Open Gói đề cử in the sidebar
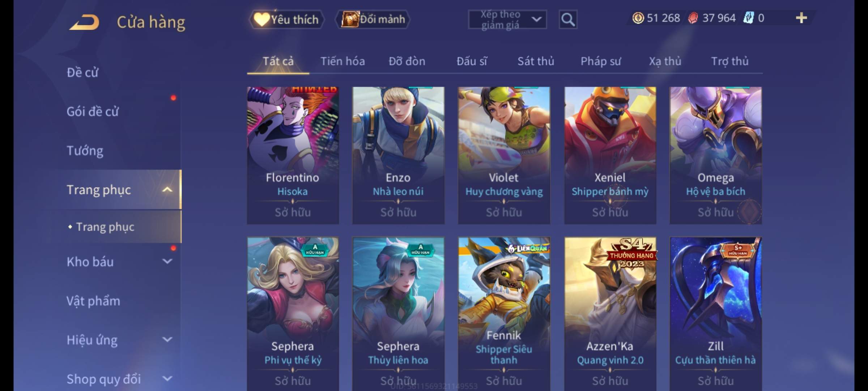Screen dimensions: 868x391 click(93, 111)
